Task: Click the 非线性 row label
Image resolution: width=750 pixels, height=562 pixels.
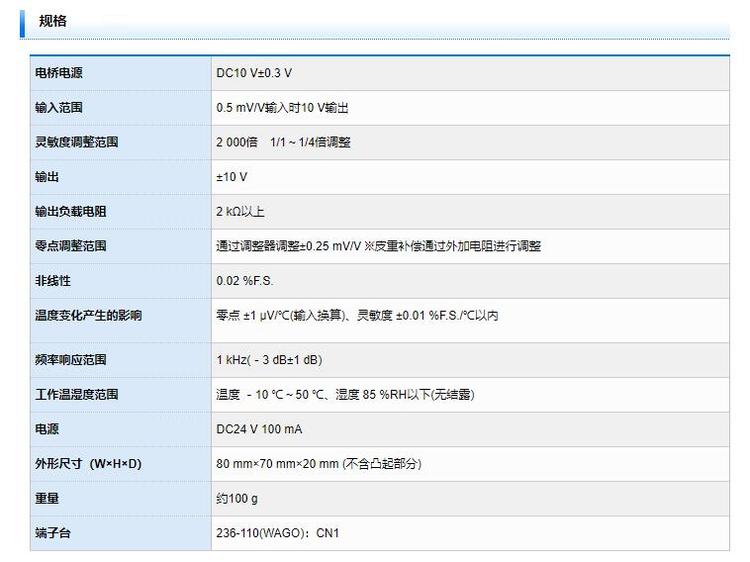Action: (53, 281)
